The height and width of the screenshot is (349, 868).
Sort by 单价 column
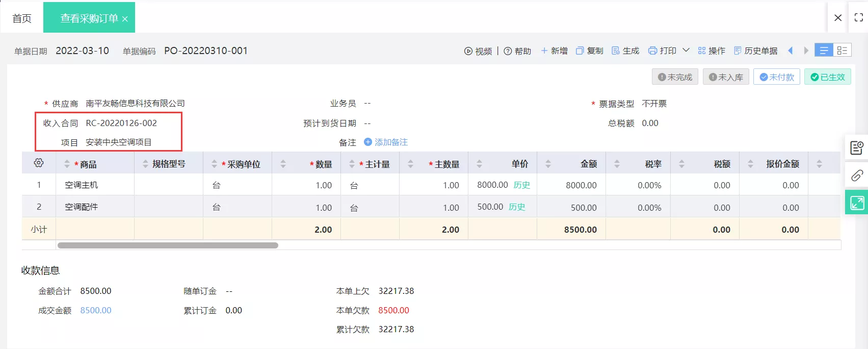point(479,164)
